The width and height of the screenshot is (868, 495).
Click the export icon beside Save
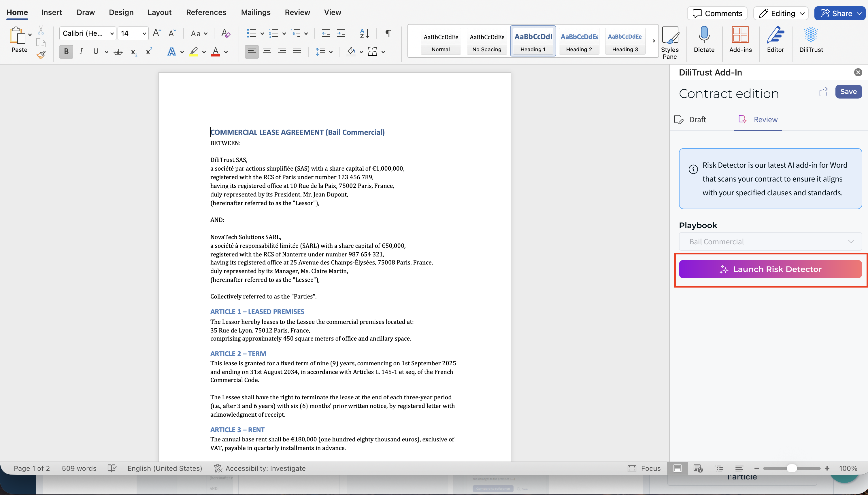823,92
